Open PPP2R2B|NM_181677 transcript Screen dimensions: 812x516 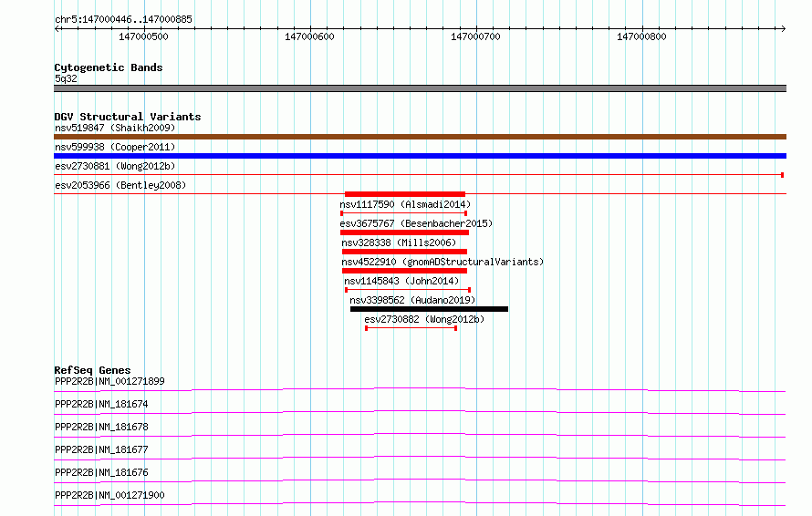tap(101, 449)
